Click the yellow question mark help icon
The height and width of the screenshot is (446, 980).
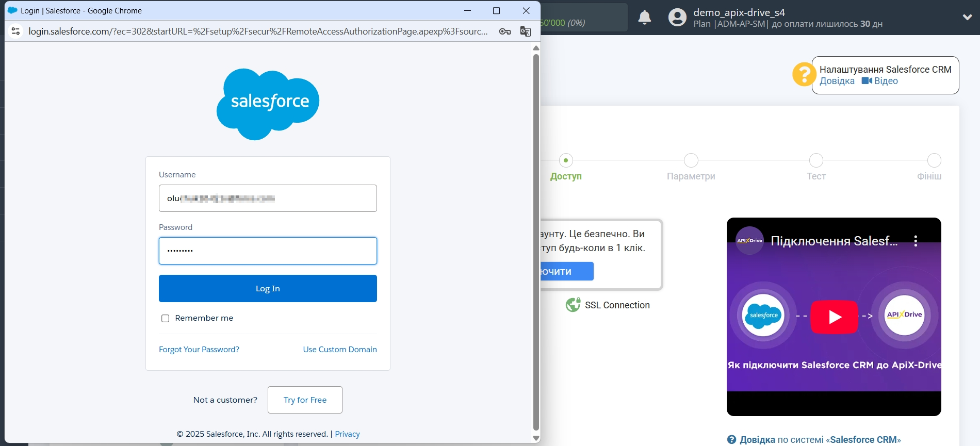click(804, 74)
